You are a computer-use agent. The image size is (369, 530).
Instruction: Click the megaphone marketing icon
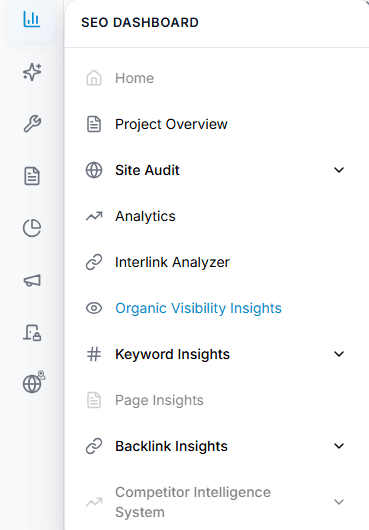[x=32, y=281]
